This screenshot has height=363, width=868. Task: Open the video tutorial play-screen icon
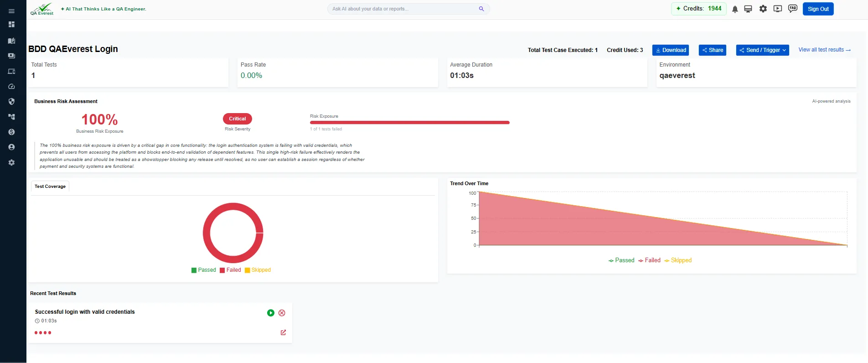click(x=778, y=9)
